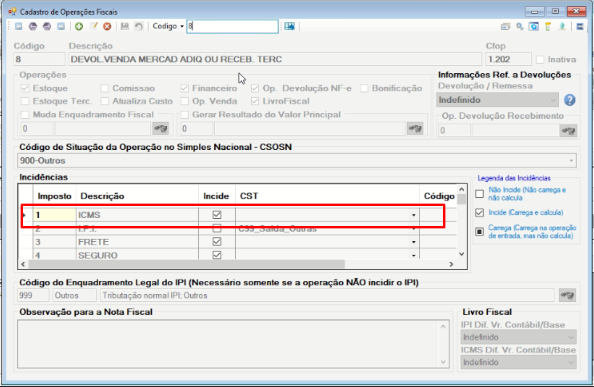The height and width of the screenshot is (387, 594).
Task: Go to the first record in the toolbar
Action: click(x=19, y=27)
